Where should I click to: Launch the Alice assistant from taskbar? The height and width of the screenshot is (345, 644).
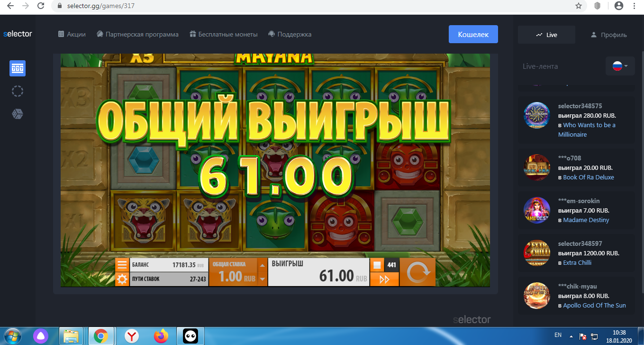point(40,336)
